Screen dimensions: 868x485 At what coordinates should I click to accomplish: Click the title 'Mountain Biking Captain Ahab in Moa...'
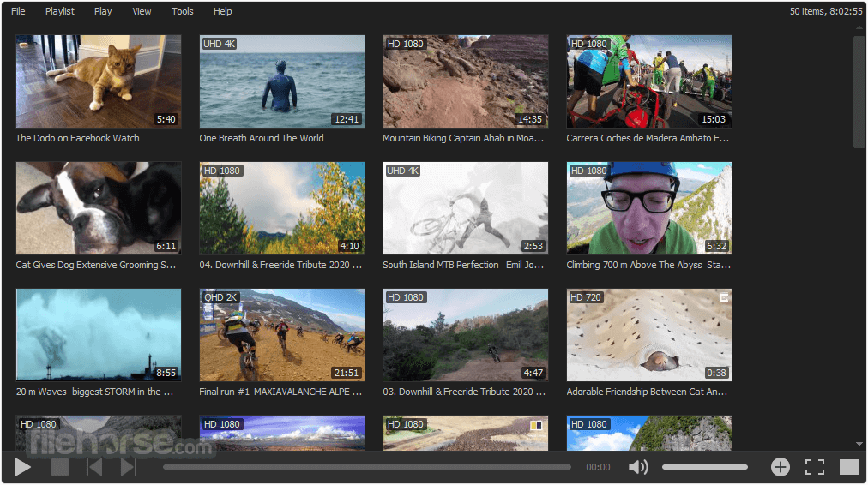tap(463, 138)
